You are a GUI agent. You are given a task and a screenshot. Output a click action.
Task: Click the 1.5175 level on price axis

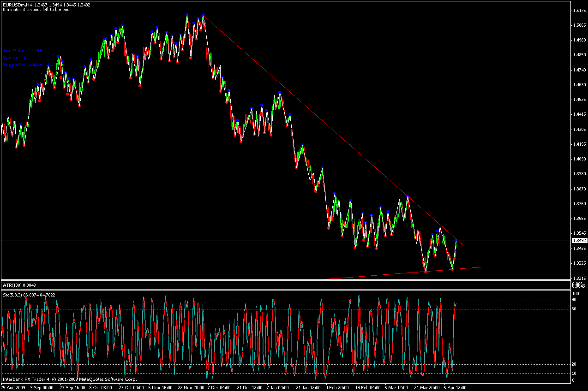(579, 10)
